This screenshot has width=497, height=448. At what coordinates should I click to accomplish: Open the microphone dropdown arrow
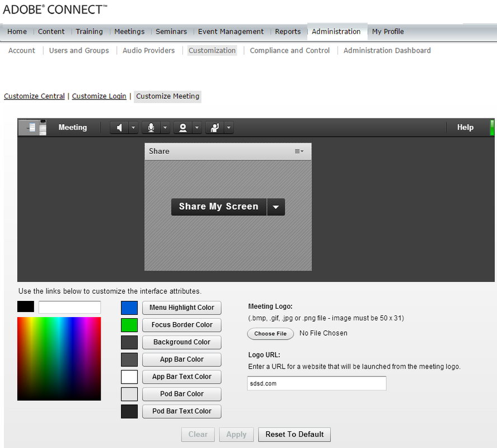click(x=164, y=127)
